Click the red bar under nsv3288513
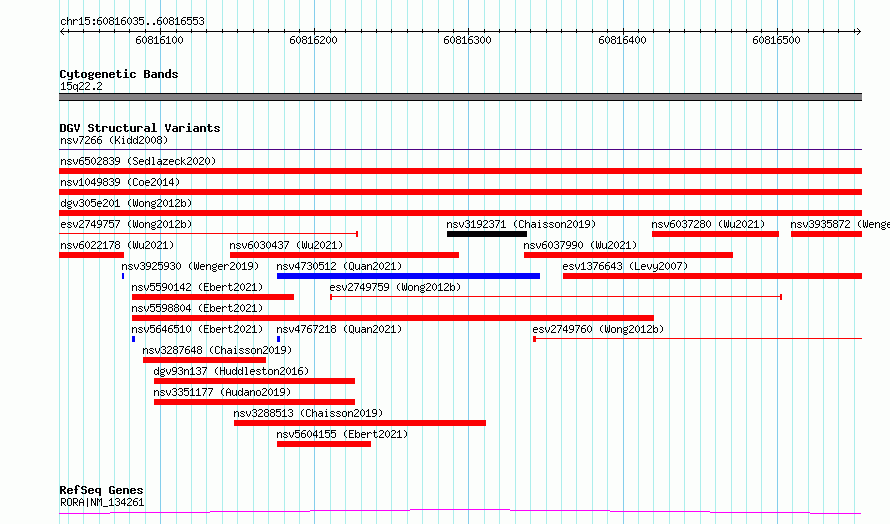 point(360,423)
